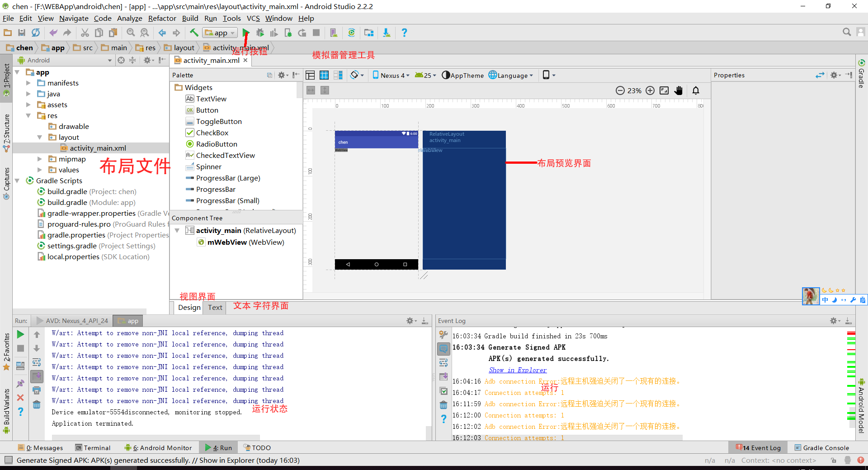Rerun app in Run panel

[20, 334]
